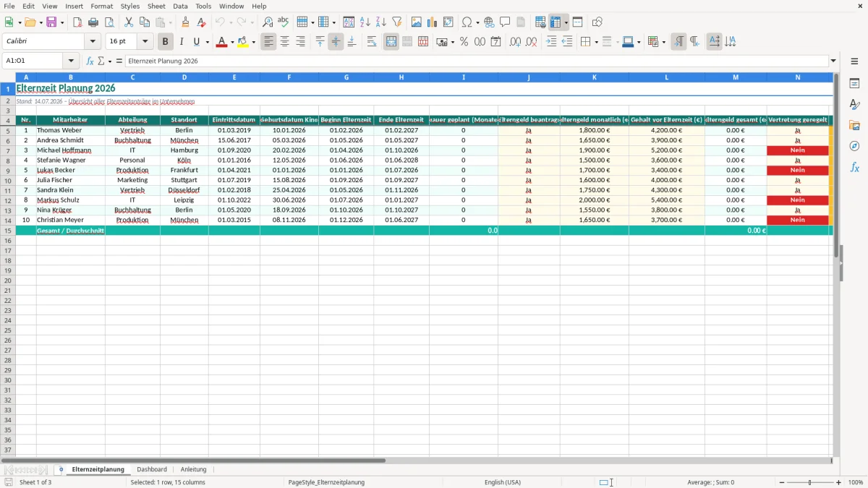Viewport: 868px width, 488px height.
Task: Click the Insert Image icon
Action: 417,22
